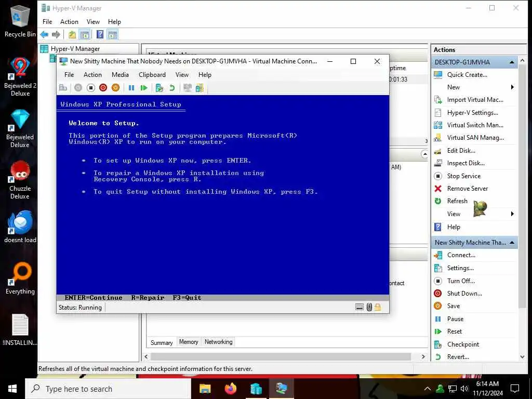
Task: Click Import Virtual Machine action
Action: click(475, 100)
